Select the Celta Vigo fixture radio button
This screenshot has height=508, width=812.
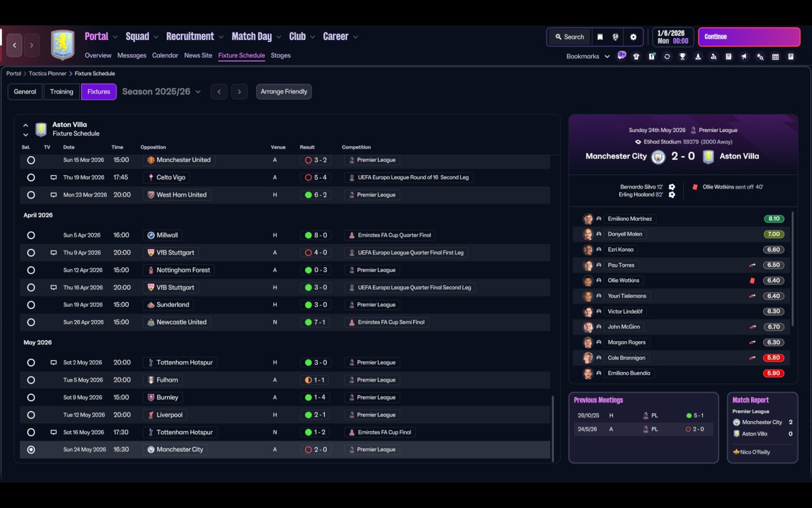31,177
